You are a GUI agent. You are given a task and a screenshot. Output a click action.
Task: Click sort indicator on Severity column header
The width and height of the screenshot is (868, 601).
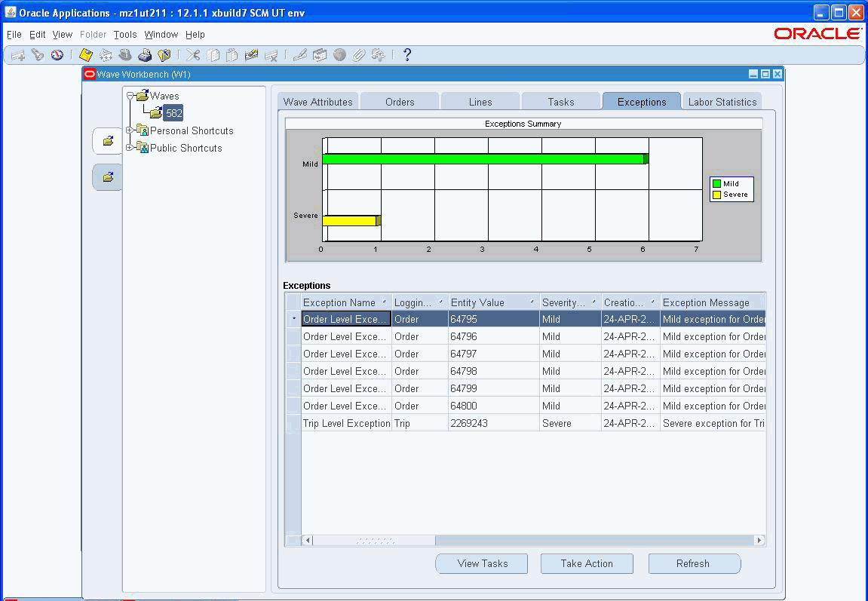coord(593,302)
